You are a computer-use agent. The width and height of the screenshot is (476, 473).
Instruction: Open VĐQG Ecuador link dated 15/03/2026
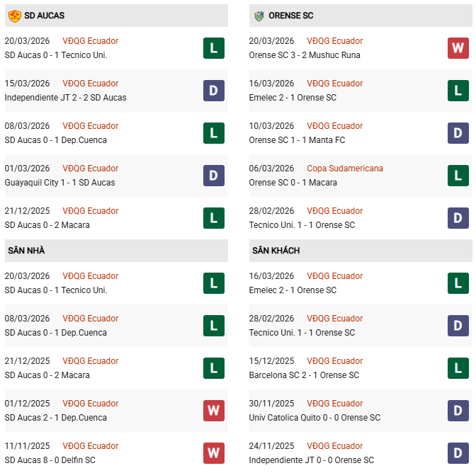pyautogui.click(x=90, y=84)
